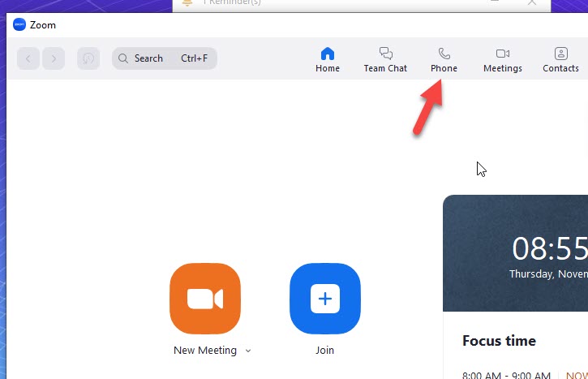588x379 pixels.
Task: Click the Zoom logo in the title bar
Action: 19,25
